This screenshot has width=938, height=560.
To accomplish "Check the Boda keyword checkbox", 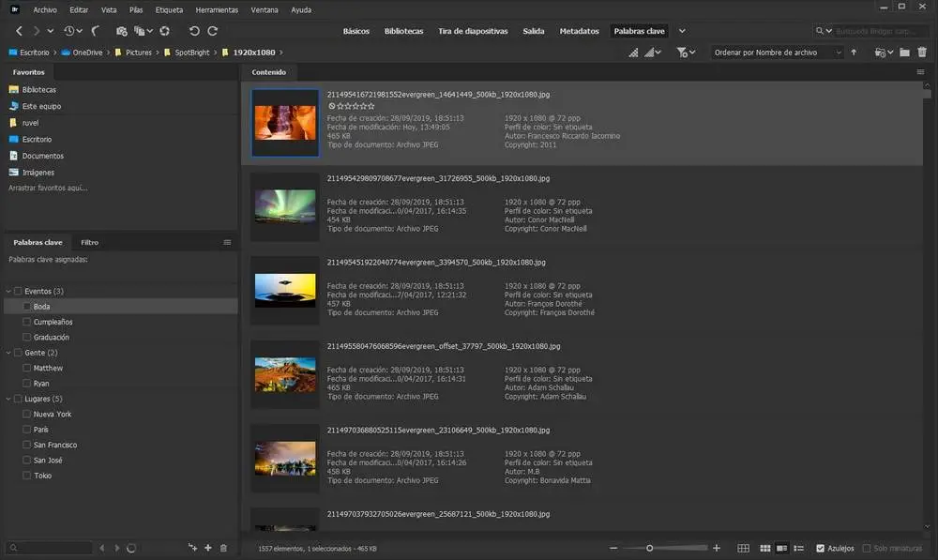I will tap(27, 307).
